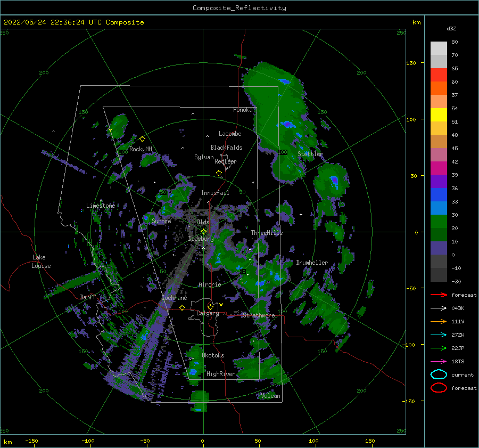
Task: Click the Limestone label
Action: [x=101, y=206]
